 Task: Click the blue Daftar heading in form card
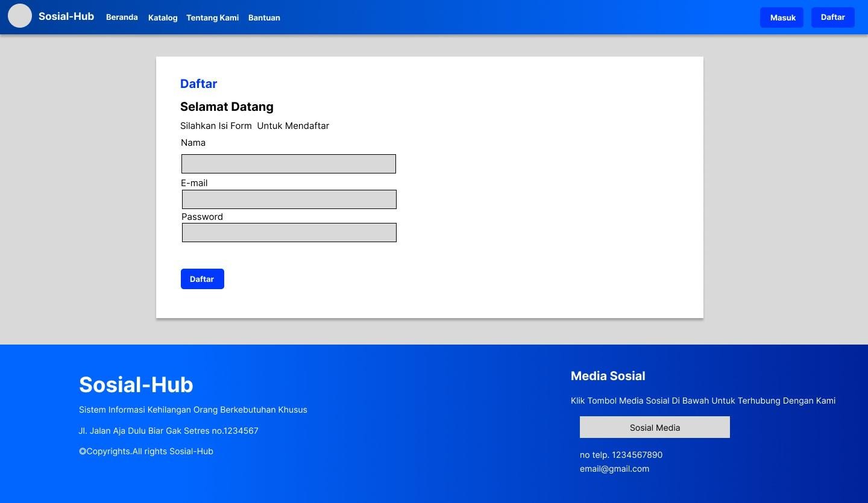tap(198, 84)
